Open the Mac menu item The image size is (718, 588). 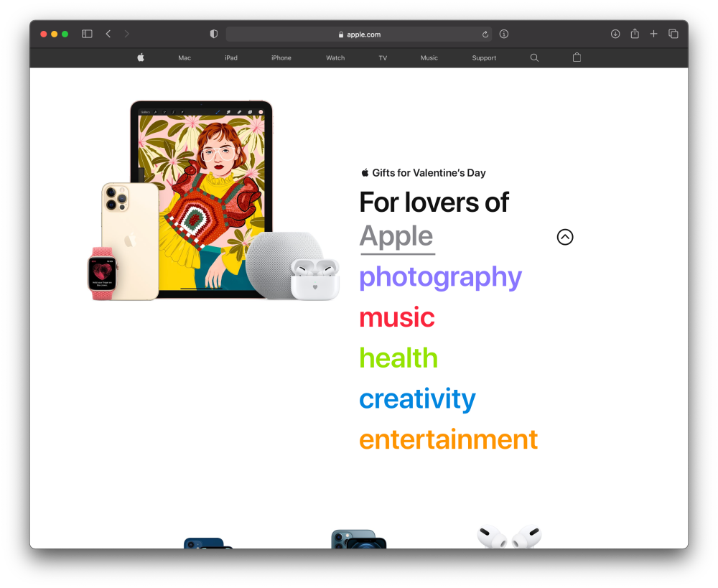[x=185, y=58]
